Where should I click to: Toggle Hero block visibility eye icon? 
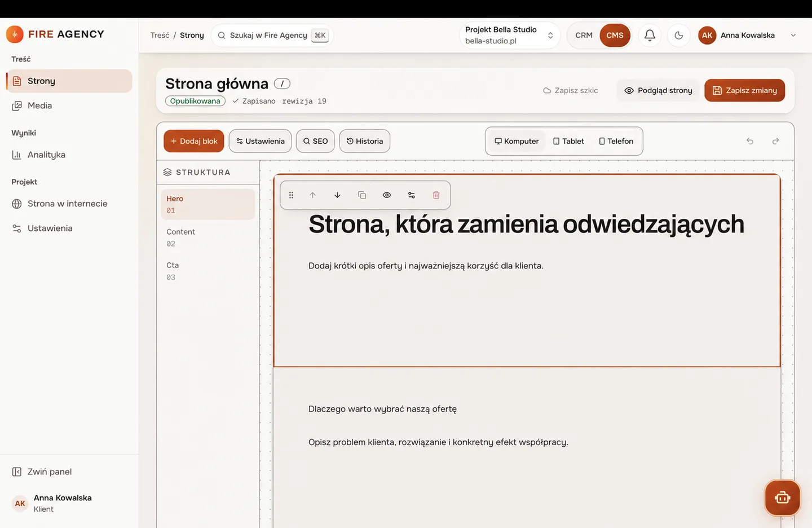[387, 195]
